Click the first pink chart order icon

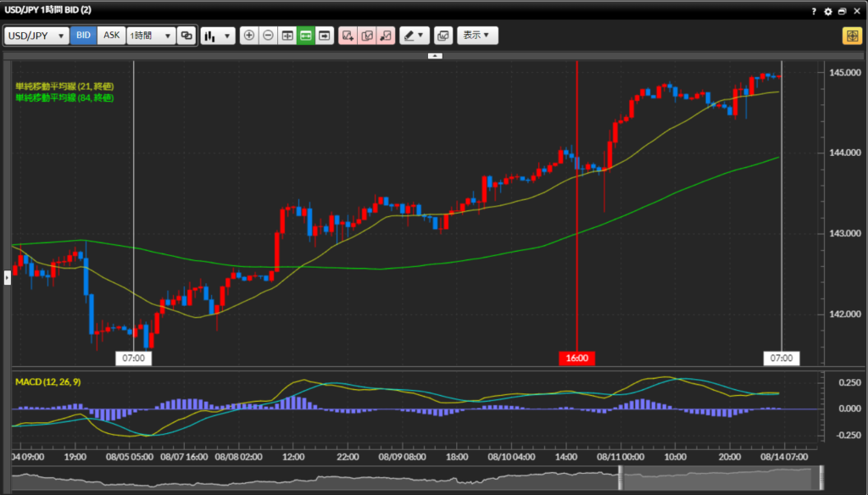pyautogui.click(x=348, y=36)
